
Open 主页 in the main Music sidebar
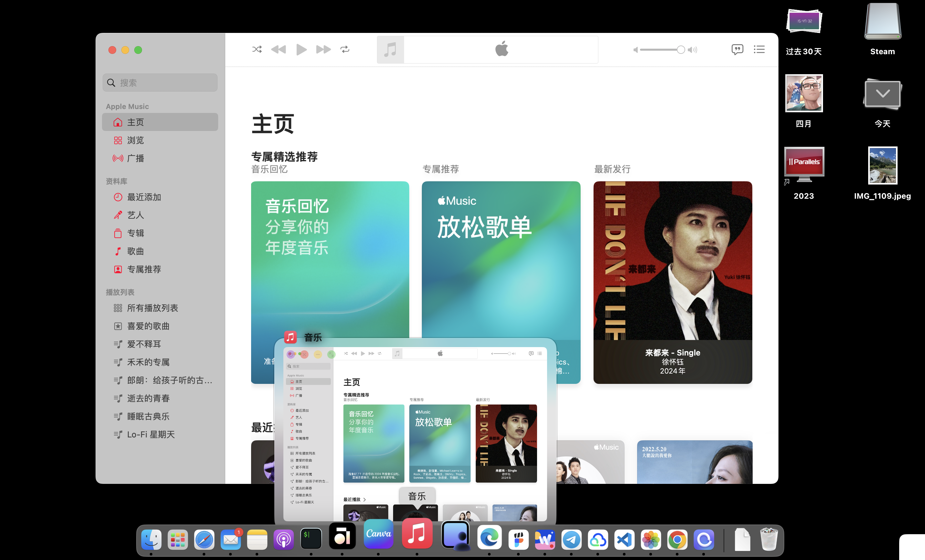(x=160, y=122)
